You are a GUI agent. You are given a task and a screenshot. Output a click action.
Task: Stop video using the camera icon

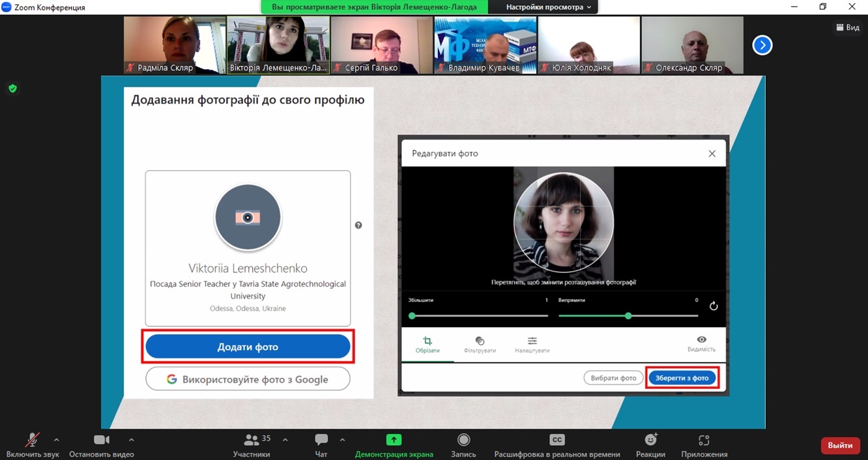click(x=101, y=440)
